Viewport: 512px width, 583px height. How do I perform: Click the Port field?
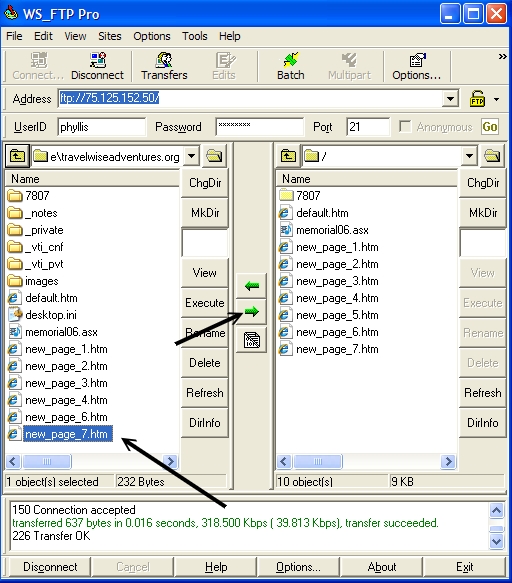click(368, 127)
